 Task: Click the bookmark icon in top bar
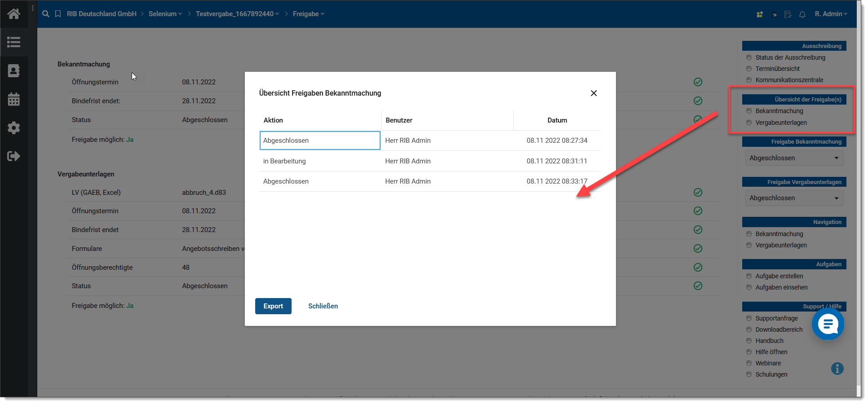(x=58, y=14)
